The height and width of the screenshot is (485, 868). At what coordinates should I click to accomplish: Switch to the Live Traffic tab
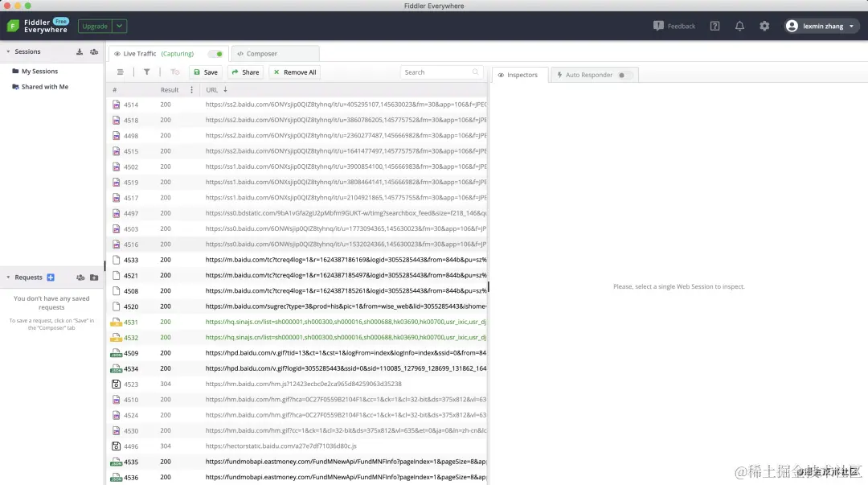(x=168, y=54)
